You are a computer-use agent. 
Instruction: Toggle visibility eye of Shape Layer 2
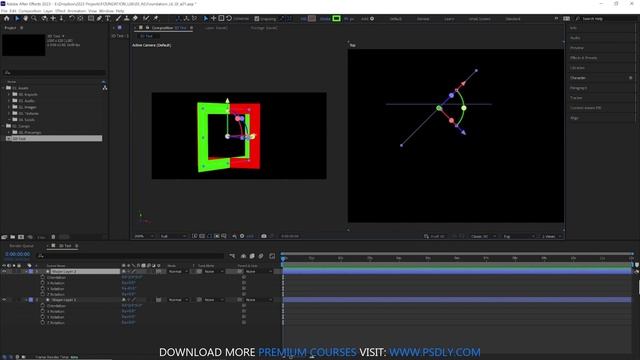pyautogui.click(x=4, y=271)
